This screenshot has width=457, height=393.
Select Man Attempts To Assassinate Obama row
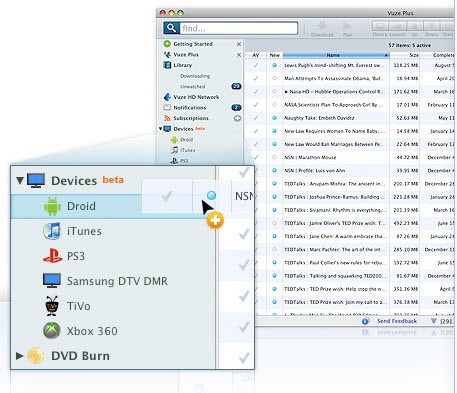[x=350, y=79]
